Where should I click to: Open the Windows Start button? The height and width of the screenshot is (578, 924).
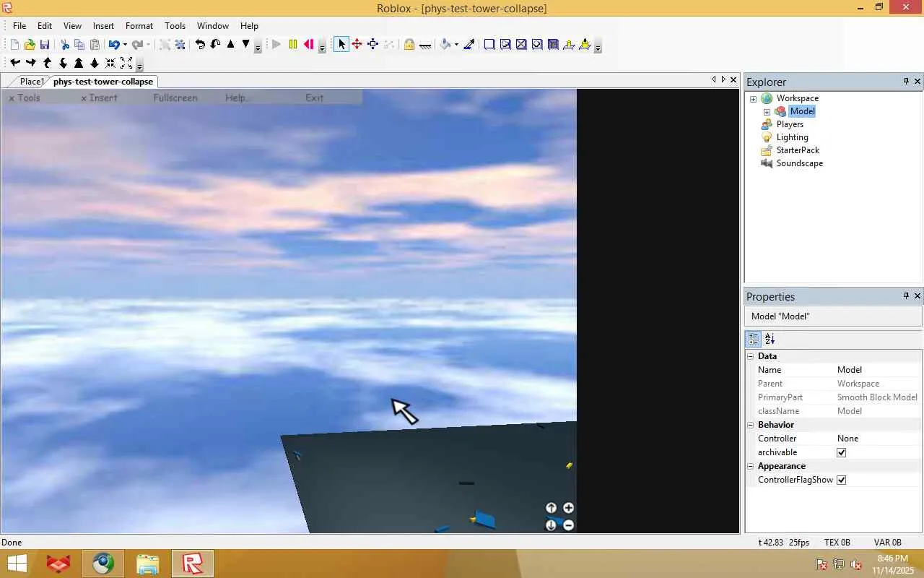point(17,564)
